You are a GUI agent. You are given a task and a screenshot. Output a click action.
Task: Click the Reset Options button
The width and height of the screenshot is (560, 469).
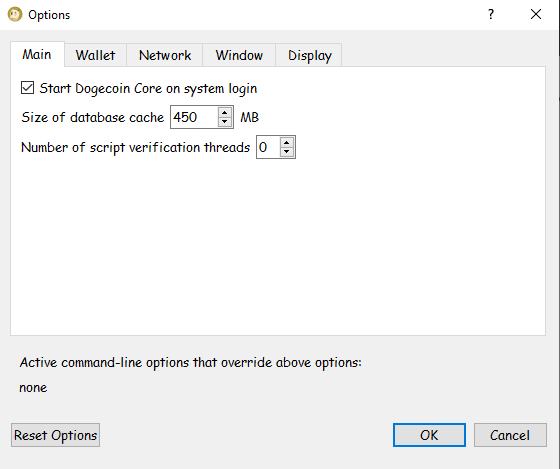tap(55, 435)
